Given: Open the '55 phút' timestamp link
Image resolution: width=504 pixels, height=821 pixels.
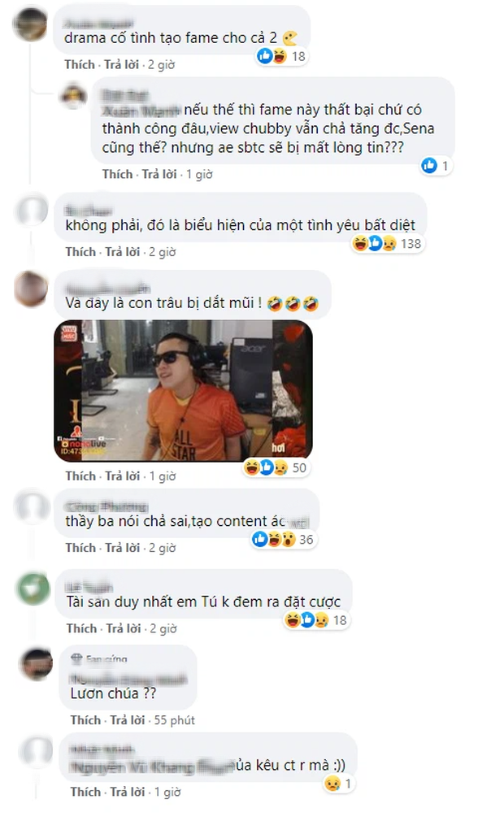Looking at the screenshot, I should (174, 720).
